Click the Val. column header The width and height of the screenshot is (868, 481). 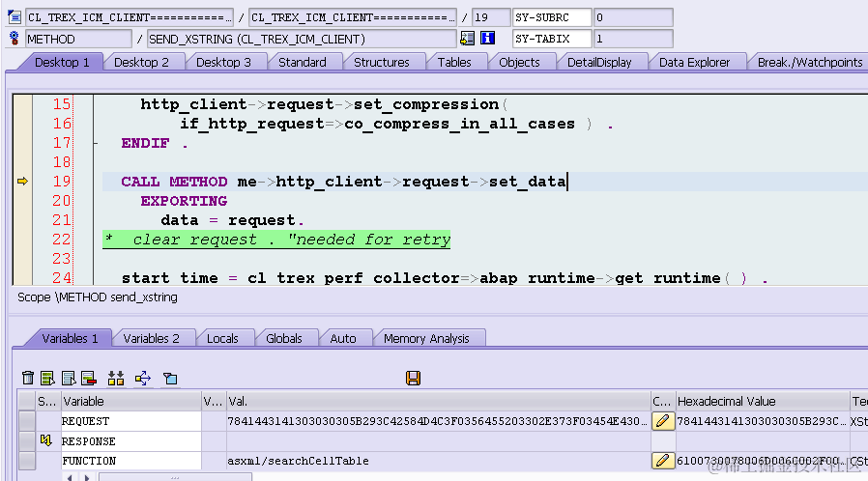coord(439,401)
